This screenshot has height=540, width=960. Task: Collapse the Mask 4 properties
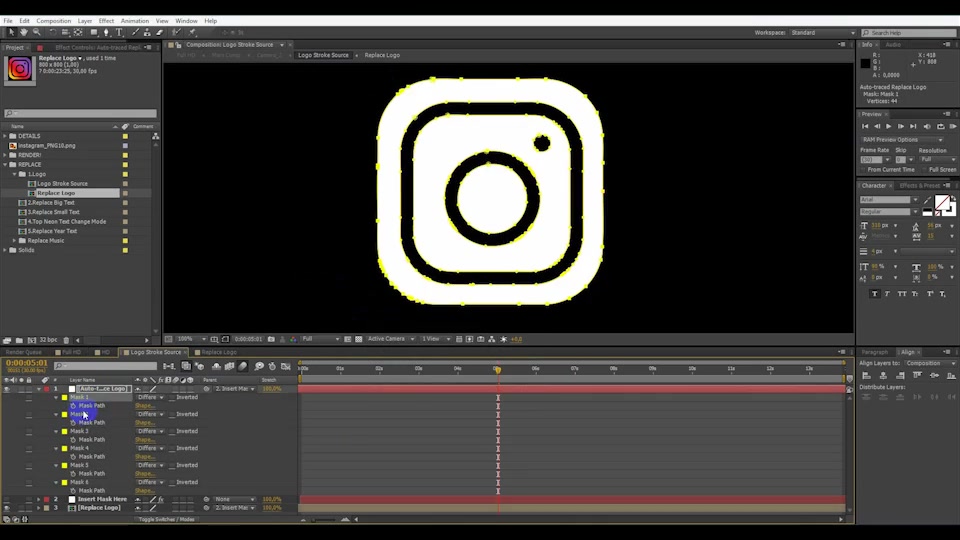[x=56, y=449]
